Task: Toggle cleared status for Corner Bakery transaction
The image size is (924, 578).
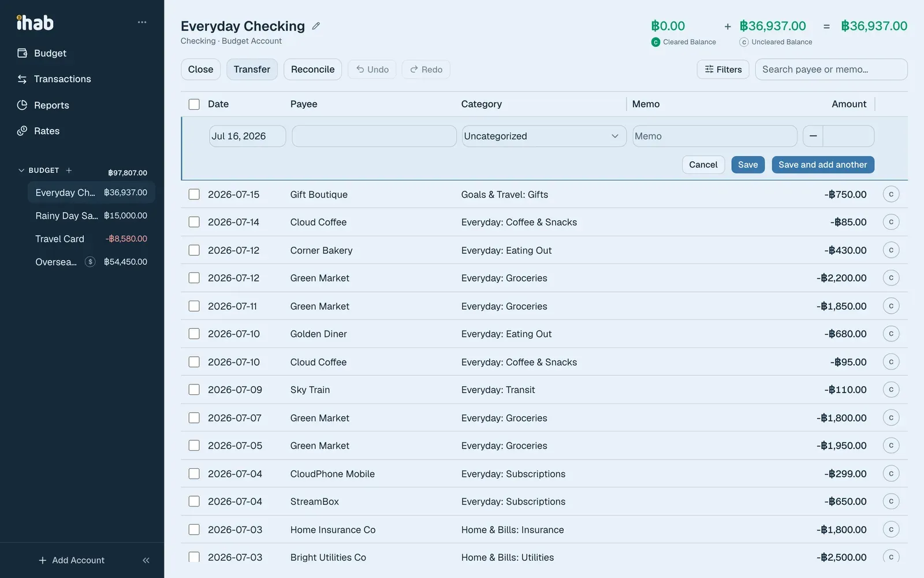Action: point(891,250)
